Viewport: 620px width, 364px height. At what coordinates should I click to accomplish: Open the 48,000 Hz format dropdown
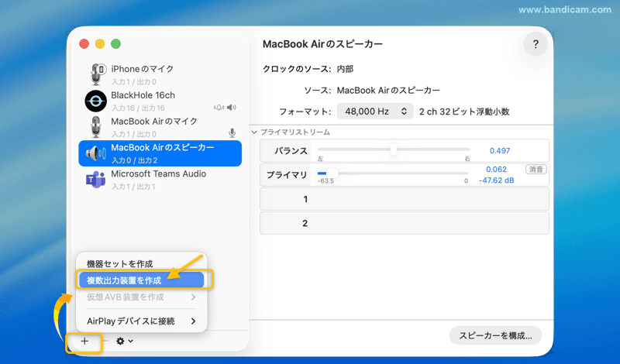375,112
